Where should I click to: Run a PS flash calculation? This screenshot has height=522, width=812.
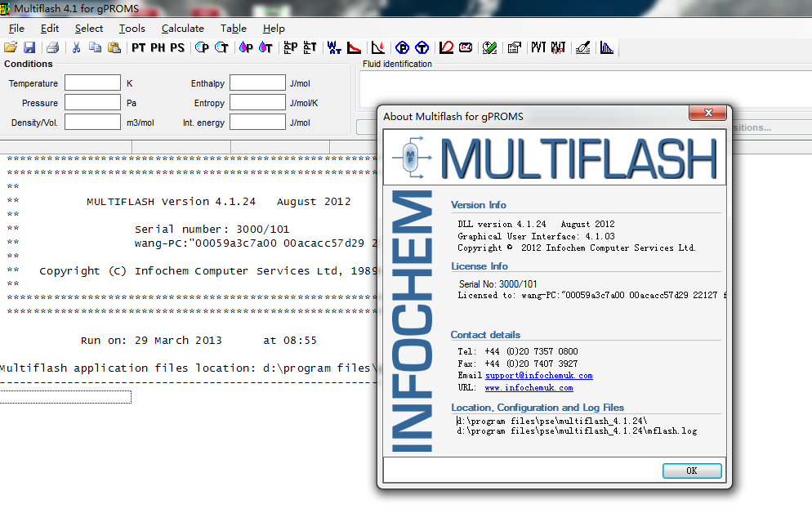click(x=177, y=47)
